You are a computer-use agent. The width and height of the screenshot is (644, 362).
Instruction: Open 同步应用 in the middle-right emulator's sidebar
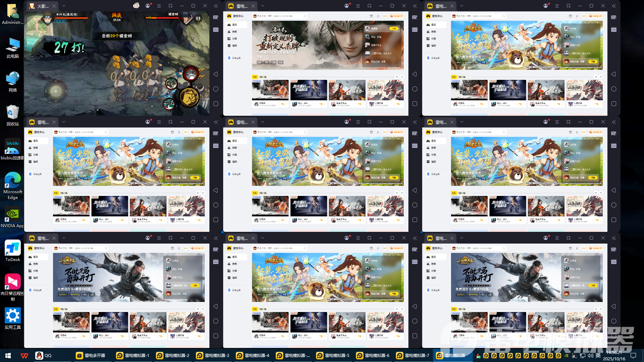(436, 174)
